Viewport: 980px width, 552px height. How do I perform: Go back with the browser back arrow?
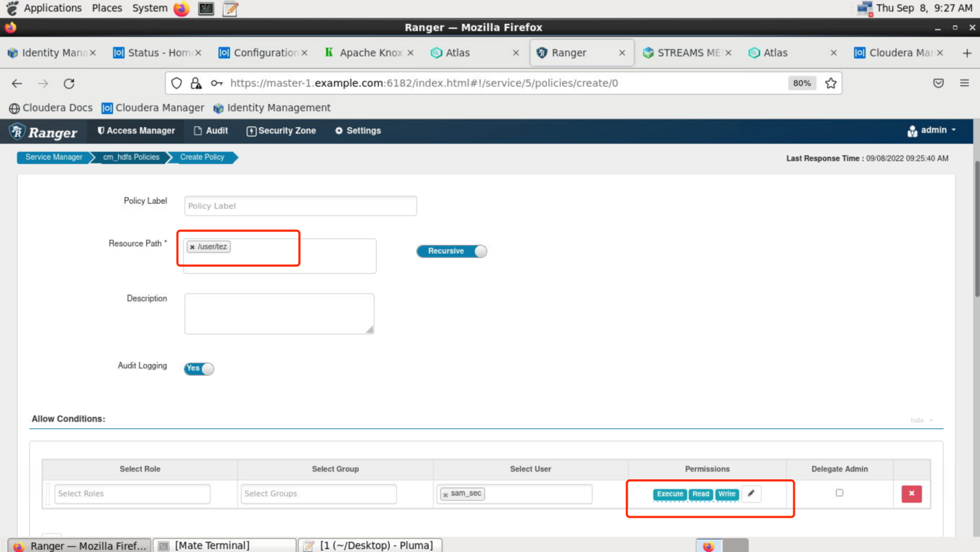pos(17,83)
